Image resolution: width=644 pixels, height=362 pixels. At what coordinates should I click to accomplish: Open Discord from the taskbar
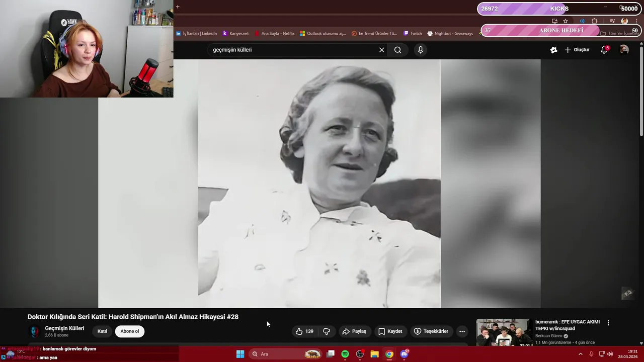pos(404,354)
